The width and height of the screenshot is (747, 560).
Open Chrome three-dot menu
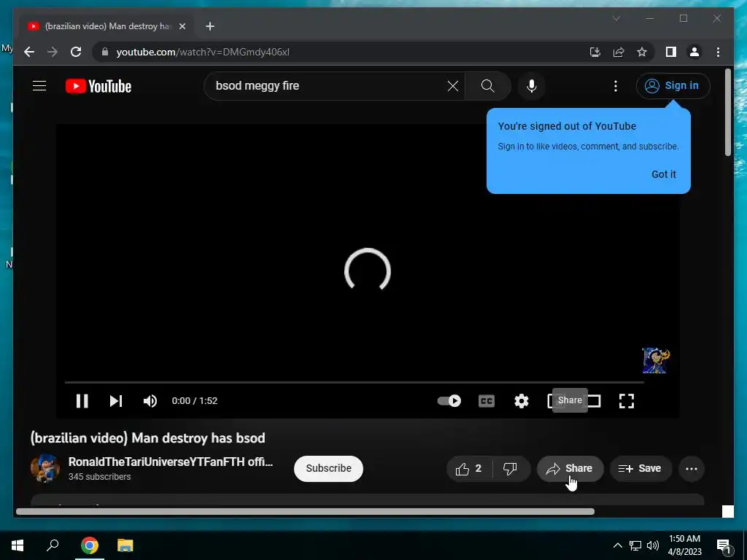tap(718, 52)
